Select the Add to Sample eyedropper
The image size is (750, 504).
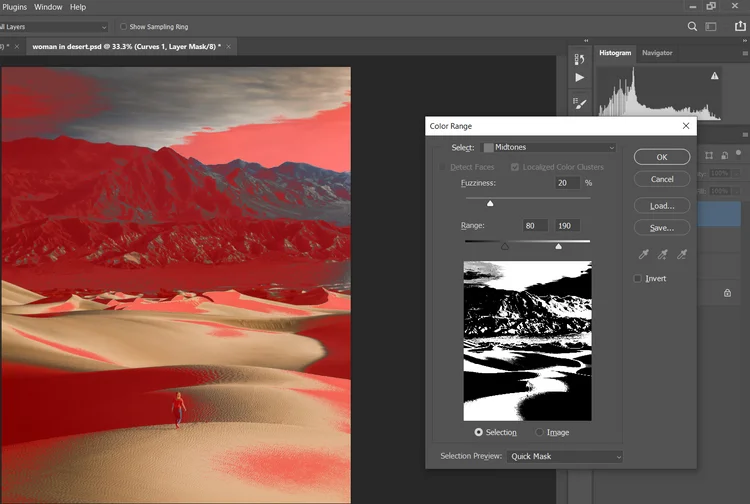point(661,256)
